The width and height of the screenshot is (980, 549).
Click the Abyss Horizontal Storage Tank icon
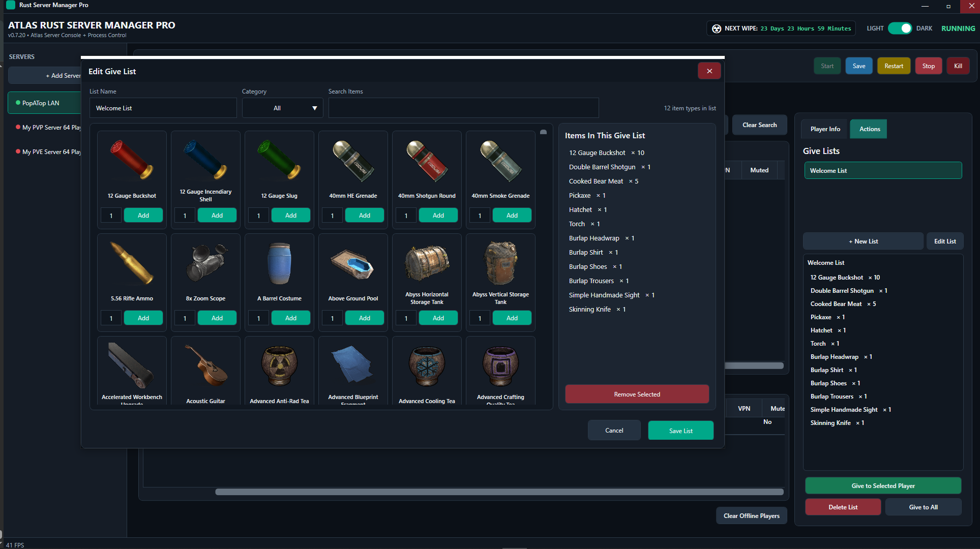coord(427,263)
